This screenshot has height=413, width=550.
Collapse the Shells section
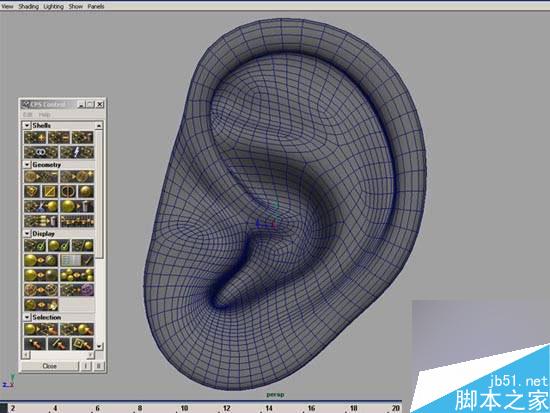(27, 125)
